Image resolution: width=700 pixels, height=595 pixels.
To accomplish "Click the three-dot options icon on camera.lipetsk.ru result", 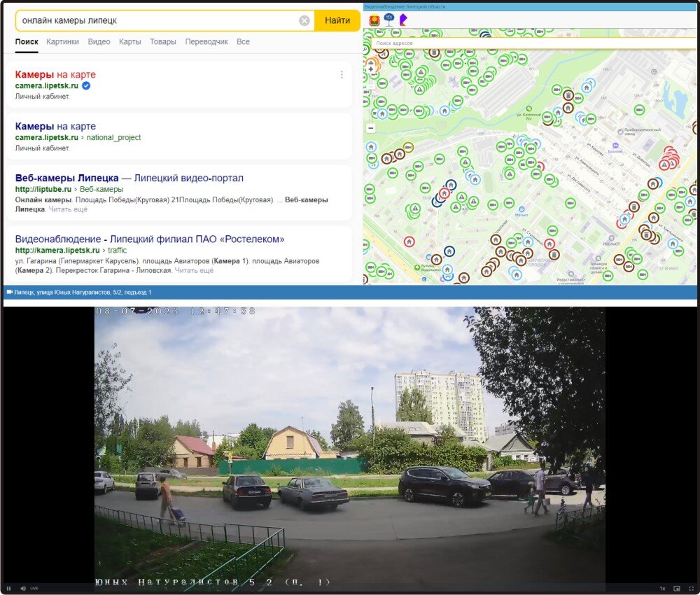I will (x=342, y=74).
